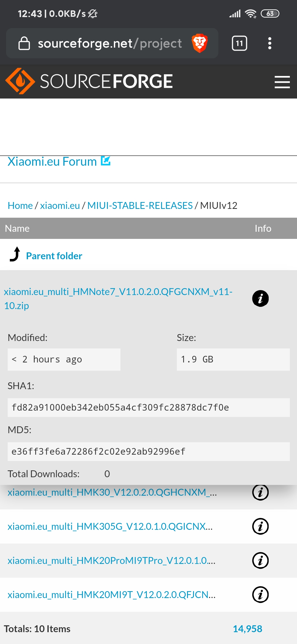
Task: Select the MD5 hash field
Action: (148, 451)
